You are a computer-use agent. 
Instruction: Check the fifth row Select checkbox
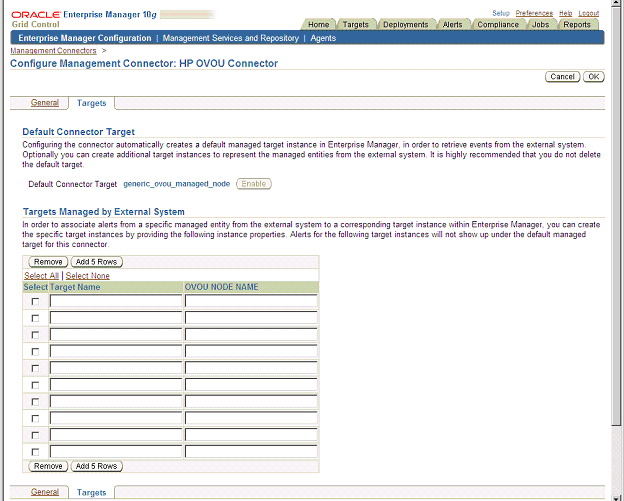pyautogui.click(x=35, y=368)
